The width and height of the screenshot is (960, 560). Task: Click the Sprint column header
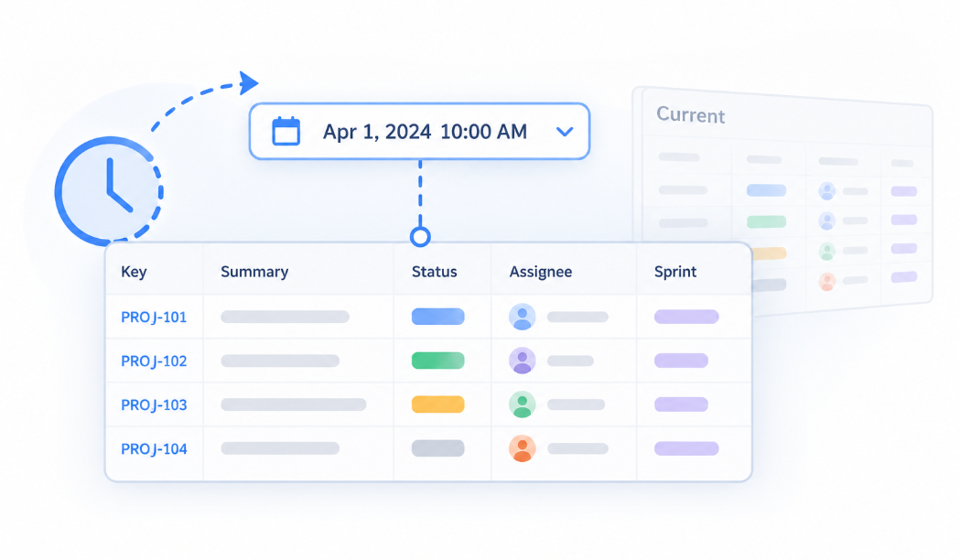coord(675,272)
